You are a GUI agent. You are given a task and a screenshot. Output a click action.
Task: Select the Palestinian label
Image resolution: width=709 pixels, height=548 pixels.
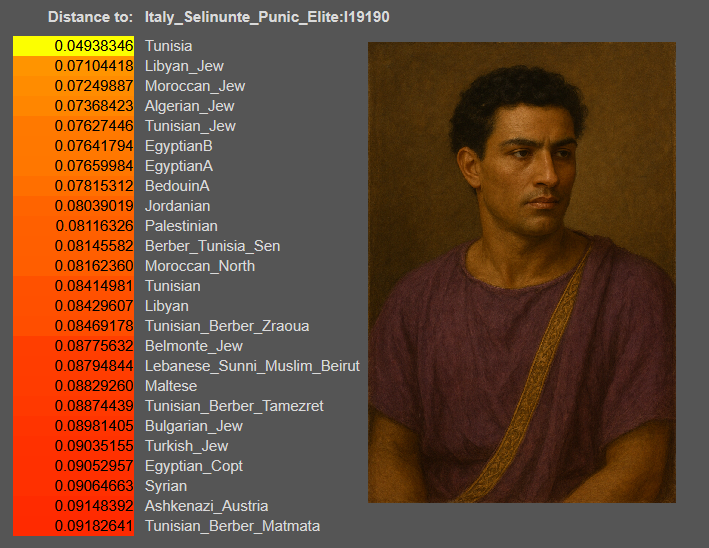click(x=181, y=226)
